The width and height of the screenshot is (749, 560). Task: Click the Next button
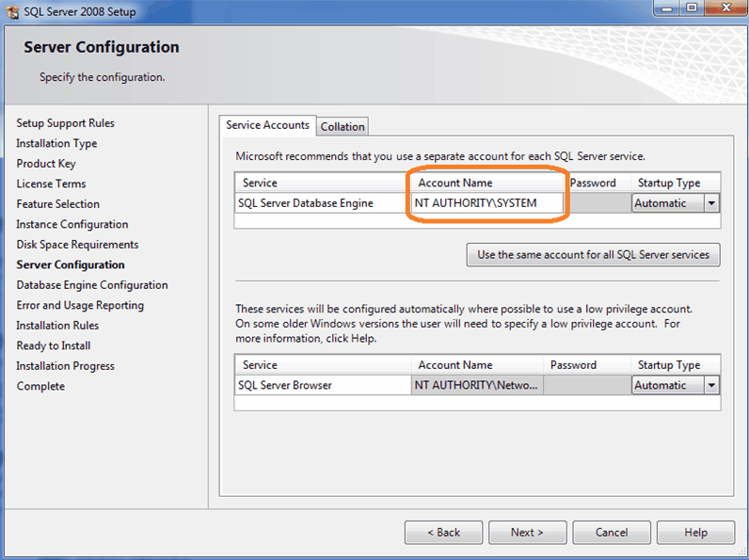coord(527,533)
